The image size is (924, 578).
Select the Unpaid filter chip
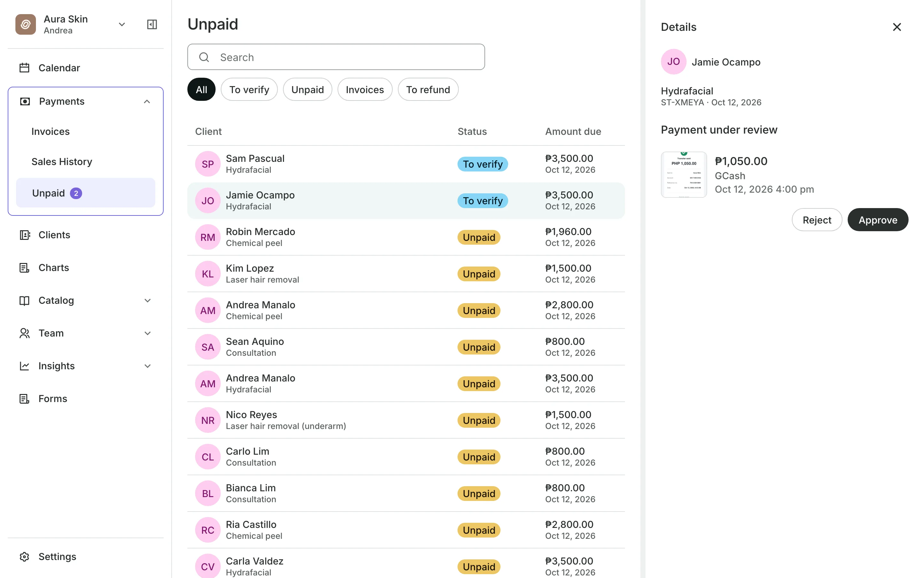click(307, 90)
